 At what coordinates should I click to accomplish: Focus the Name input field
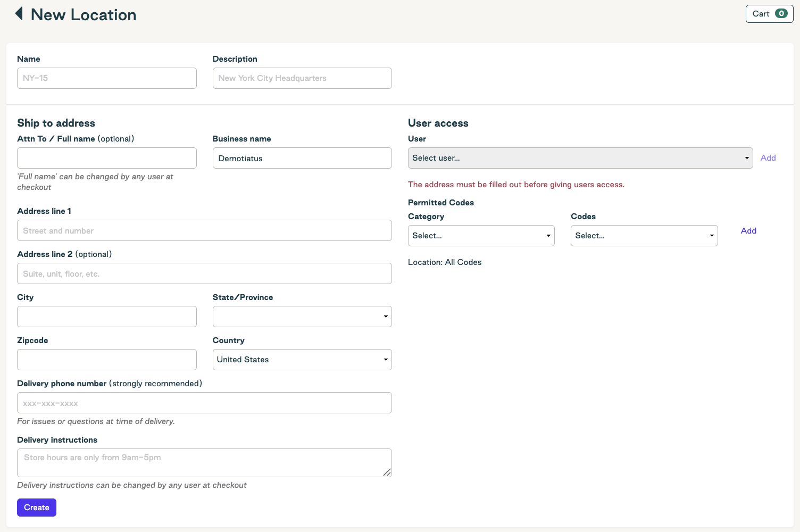pos(107,78)
